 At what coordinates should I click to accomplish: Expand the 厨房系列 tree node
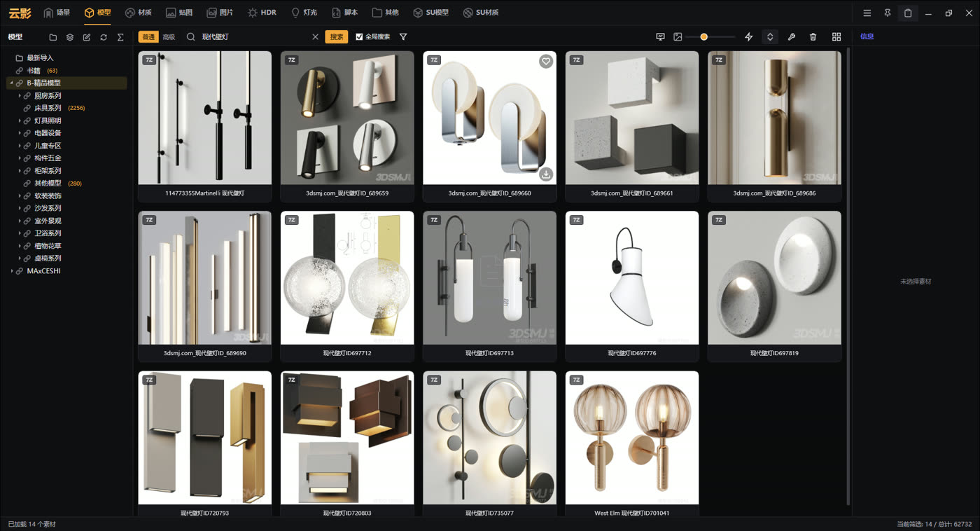click(20, 96)
